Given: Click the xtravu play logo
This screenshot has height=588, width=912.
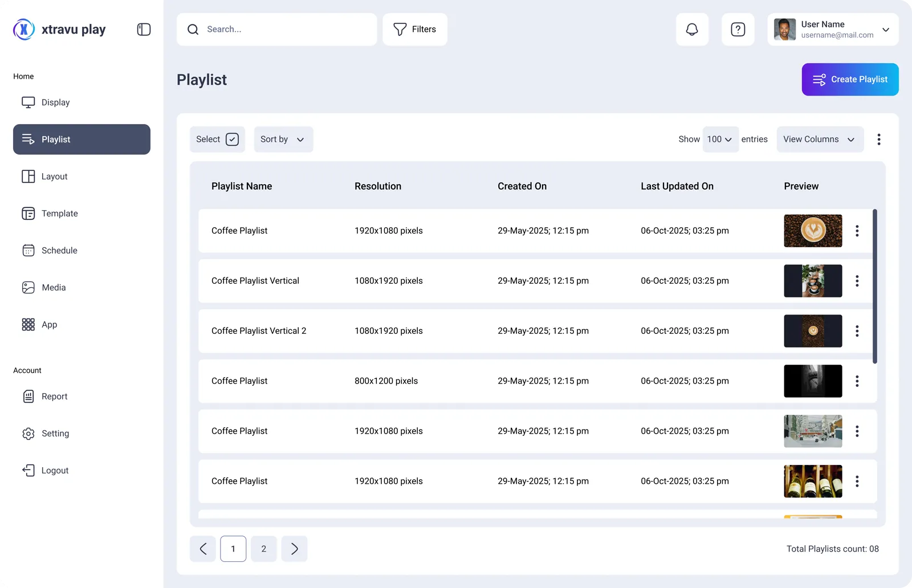Looking at the screenshot, I should tap(59, 30).
